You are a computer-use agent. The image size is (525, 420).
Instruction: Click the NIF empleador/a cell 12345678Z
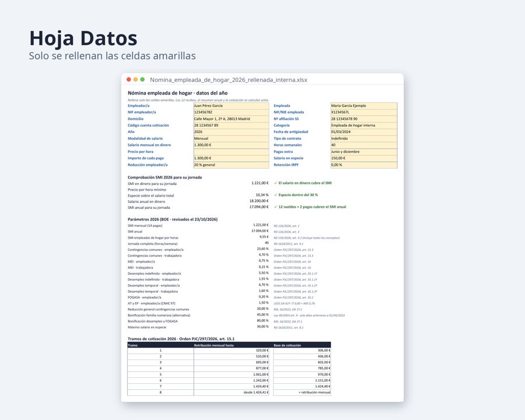click(231, 112)
